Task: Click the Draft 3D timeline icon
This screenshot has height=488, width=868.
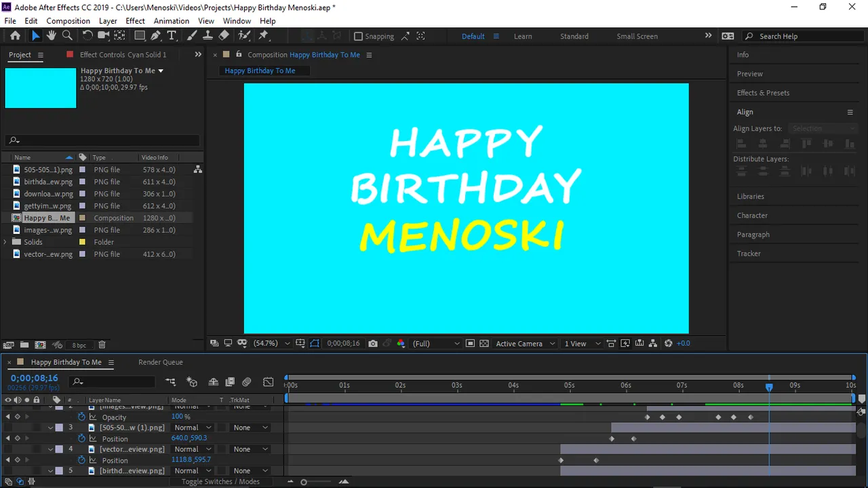Action: pos(192,382)
